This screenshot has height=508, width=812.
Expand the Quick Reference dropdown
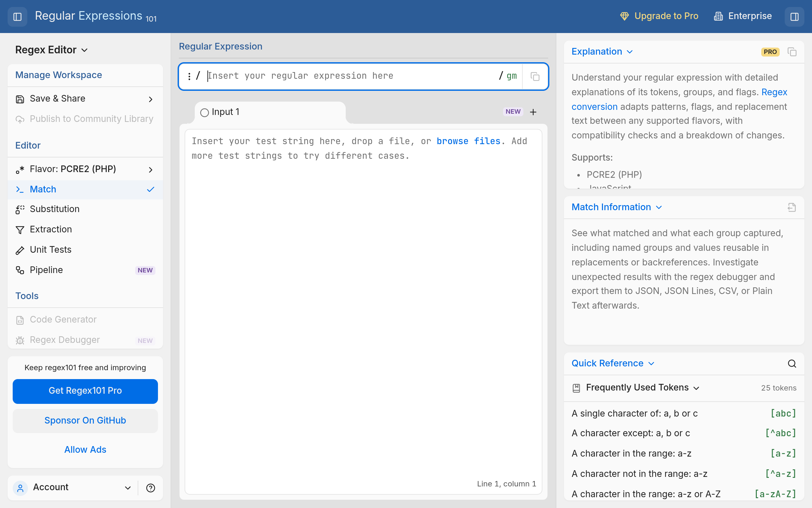pos(613,364)
